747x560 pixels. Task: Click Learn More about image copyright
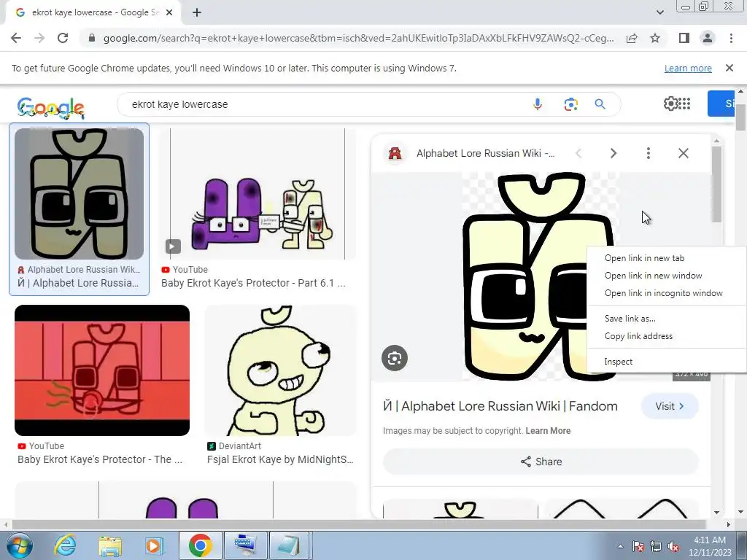(x=548, y=431)
